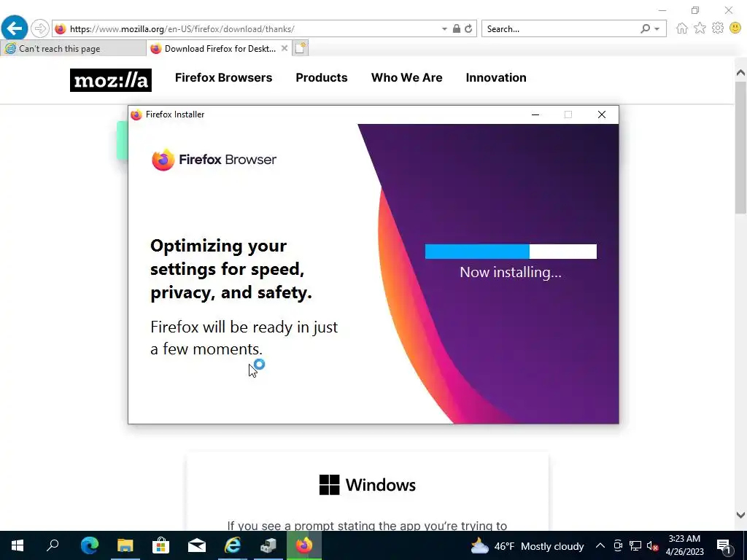
Task: Open Mail app from taskbar
Action: pos(197,545)
